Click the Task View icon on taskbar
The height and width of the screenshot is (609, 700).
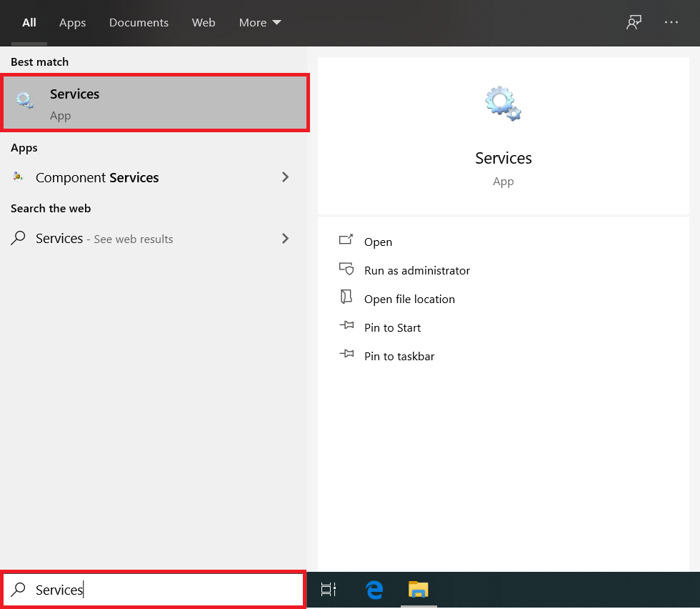[x=329, y=590]
